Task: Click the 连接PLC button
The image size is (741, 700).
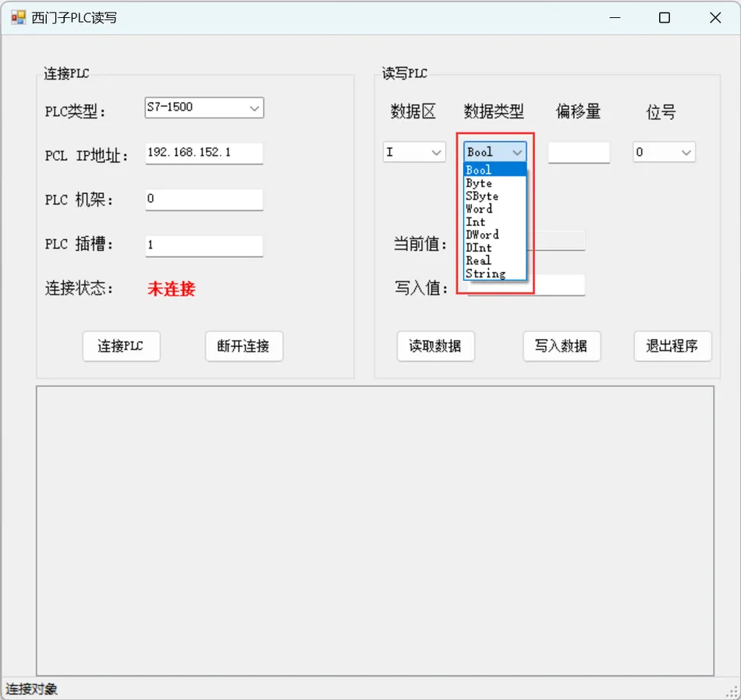Action: pos(122,346)
